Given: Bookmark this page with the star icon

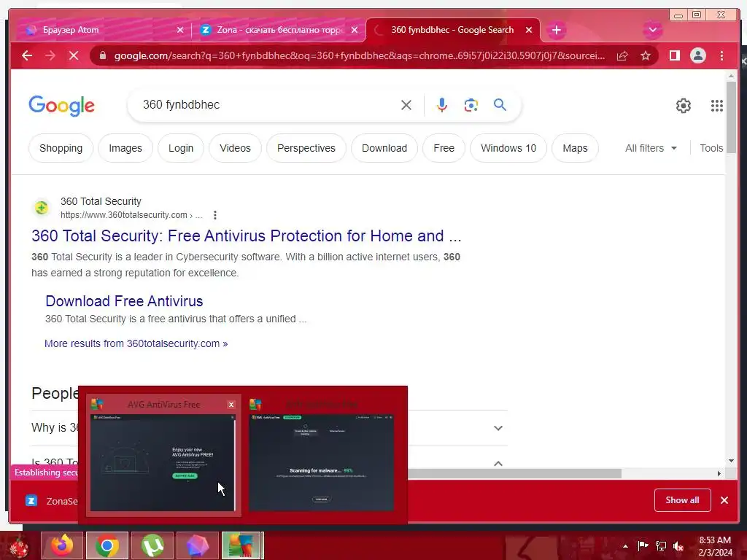Looking at the screenshot, I should (646, 55).
